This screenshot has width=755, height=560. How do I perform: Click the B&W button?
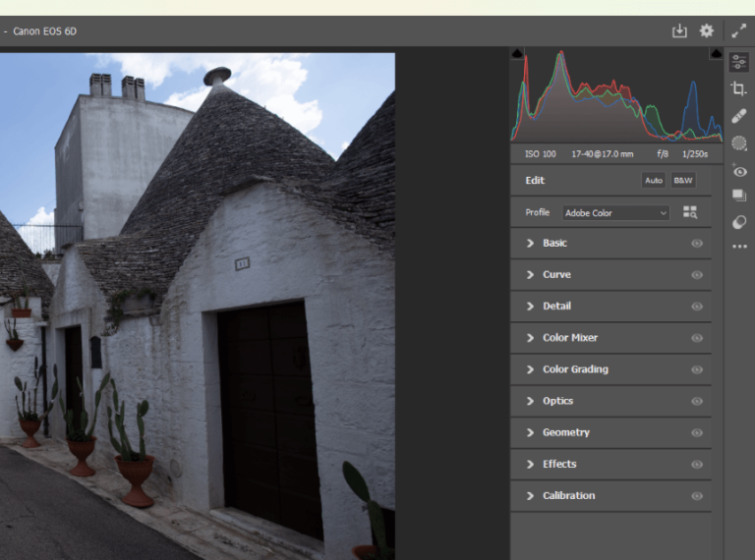point(683,181)
